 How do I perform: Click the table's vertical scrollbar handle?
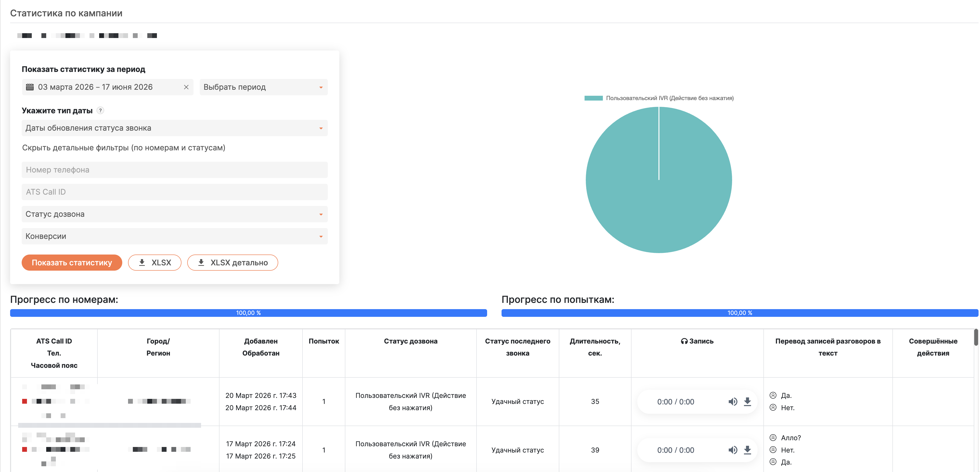coord(976,337)
